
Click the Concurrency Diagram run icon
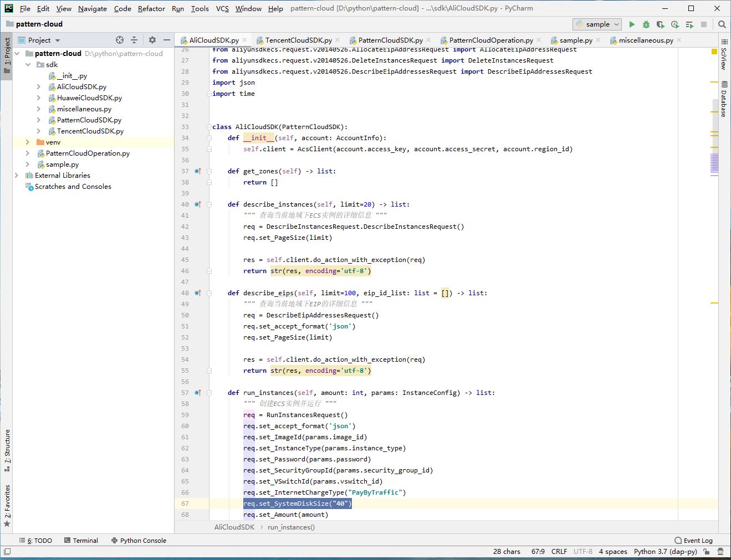click(689, 24)
